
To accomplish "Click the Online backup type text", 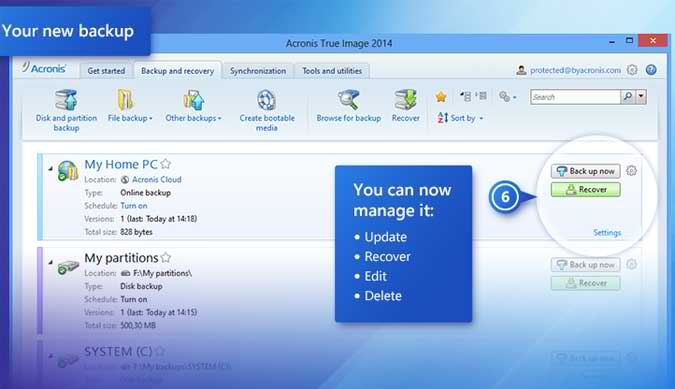I will 146,193.
